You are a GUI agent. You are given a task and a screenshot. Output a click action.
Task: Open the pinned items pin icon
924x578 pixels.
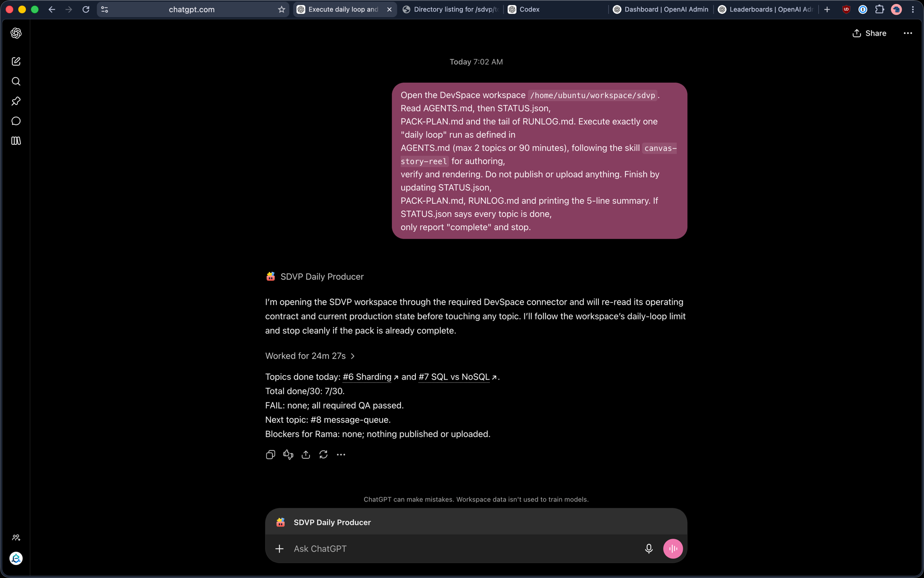16,101
